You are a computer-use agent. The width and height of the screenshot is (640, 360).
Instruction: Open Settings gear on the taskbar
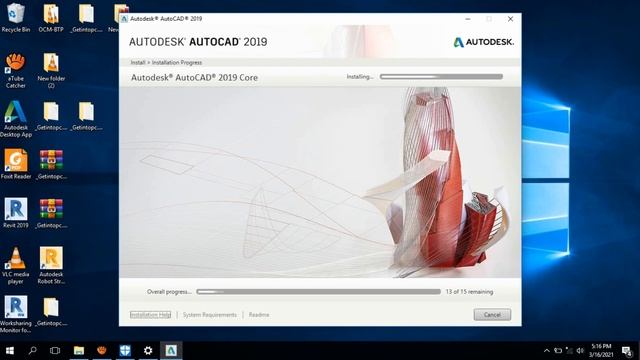(148, 351)
